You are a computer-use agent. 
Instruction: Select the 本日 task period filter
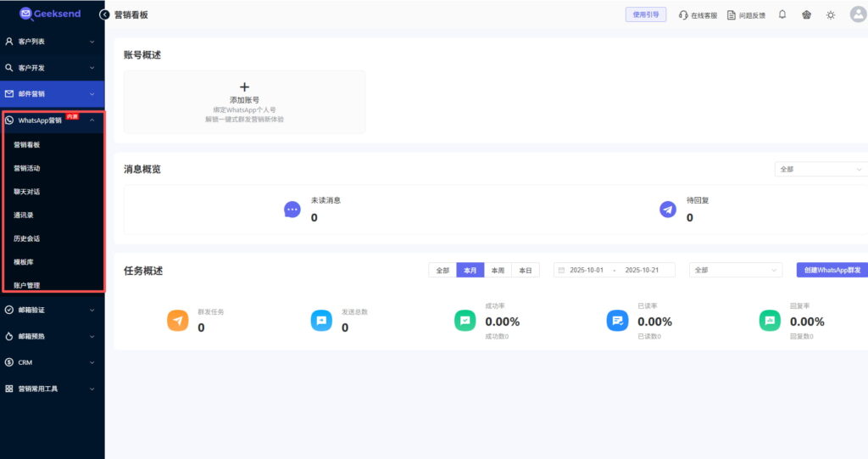526,270
